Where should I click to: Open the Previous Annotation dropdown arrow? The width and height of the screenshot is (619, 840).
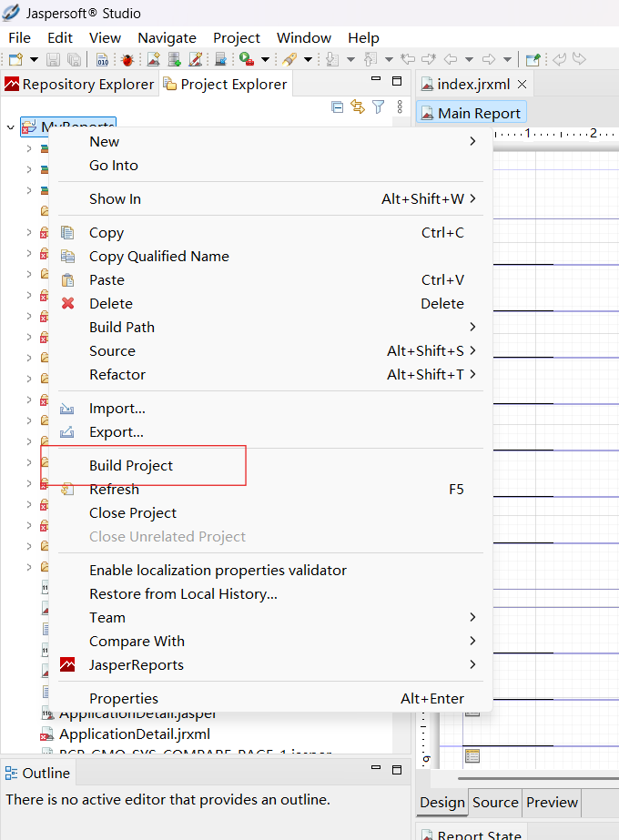click(389, 59)
